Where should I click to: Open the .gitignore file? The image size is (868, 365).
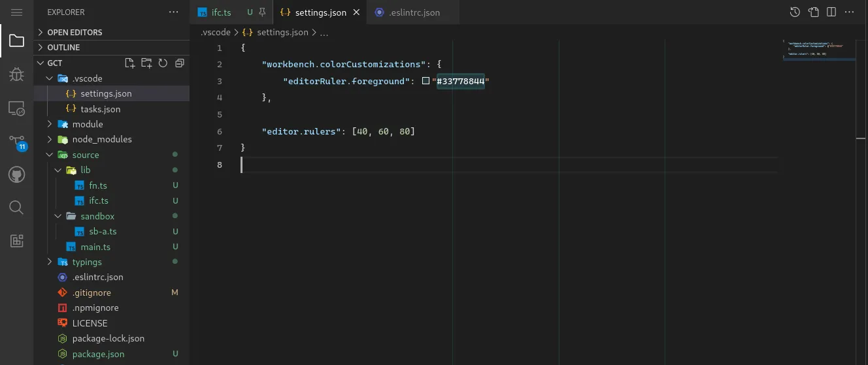[112, 293]
